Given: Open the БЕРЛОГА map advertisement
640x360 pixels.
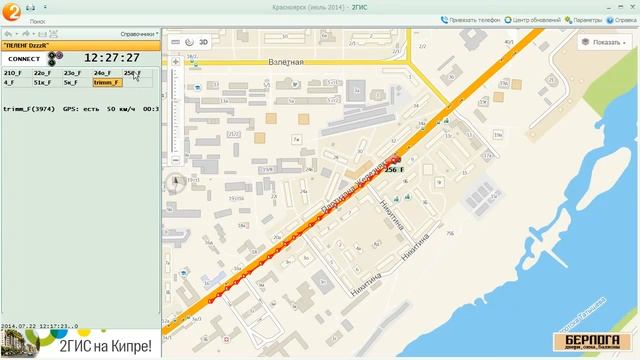Looking at the screenshot, I should coord(592,342).
